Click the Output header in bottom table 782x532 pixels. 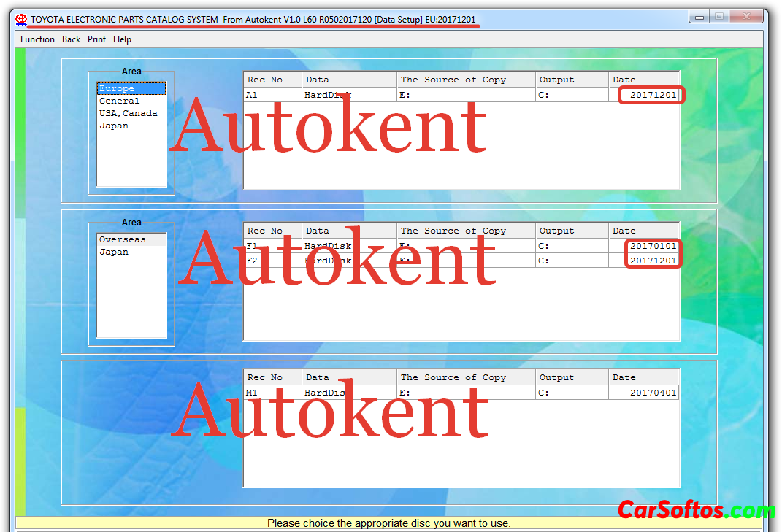click(556, 378)
